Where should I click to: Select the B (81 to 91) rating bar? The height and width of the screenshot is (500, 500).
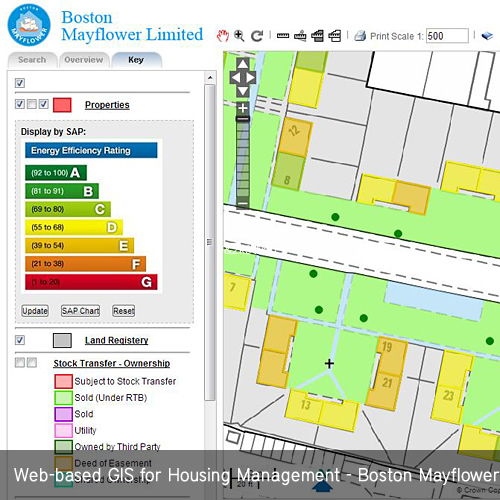62,191
